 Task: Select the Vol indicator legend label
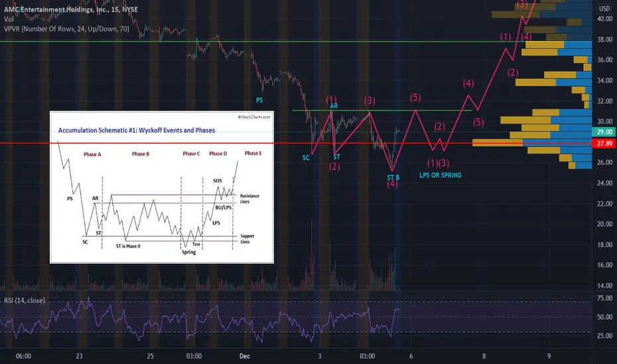(9, 19)
